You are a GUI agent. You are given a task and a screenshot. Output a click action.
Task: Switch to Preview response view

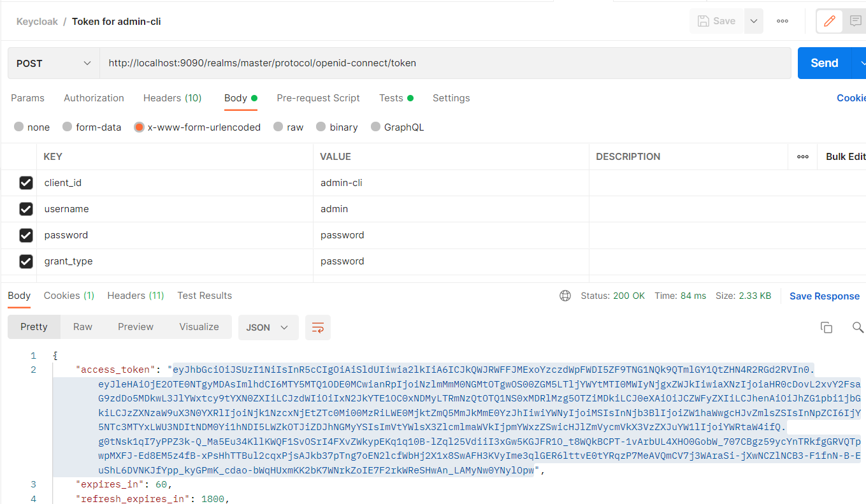coord(136,327)
